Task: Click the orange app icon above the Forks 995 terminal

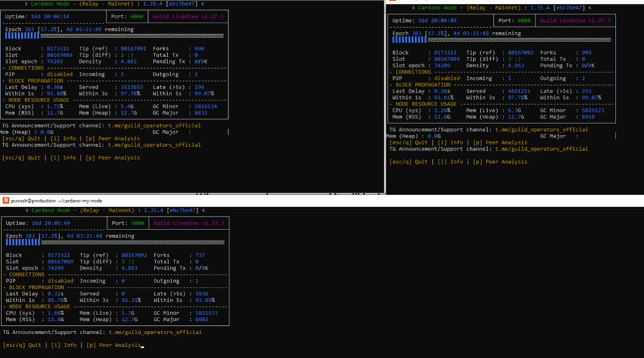Action: click(393, 1)
